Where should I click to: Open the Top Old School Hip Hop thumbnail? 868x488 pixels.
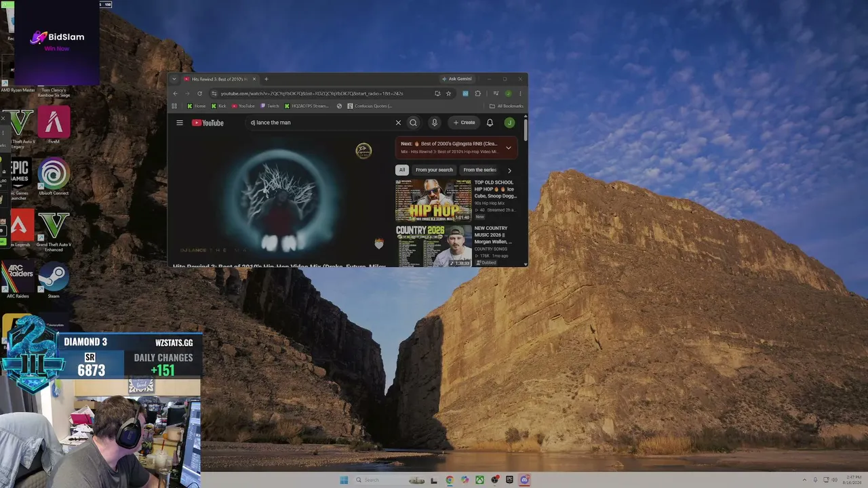click(433, 200)
